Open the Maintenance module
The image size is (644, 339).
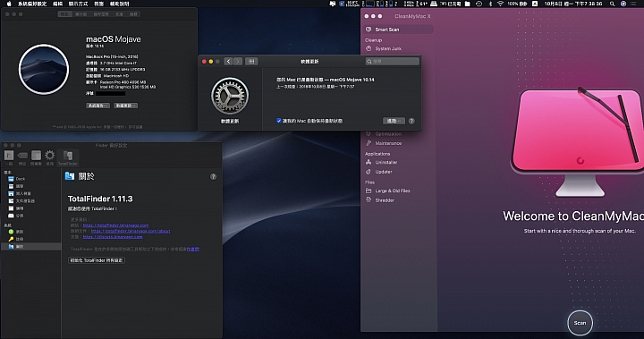pyautogui.click(x=387, y=143)
